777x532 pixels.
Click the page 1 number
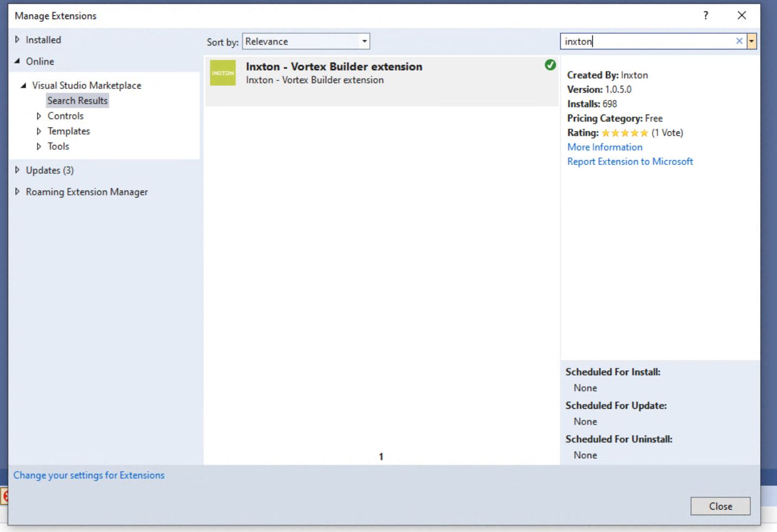(381, 457)
